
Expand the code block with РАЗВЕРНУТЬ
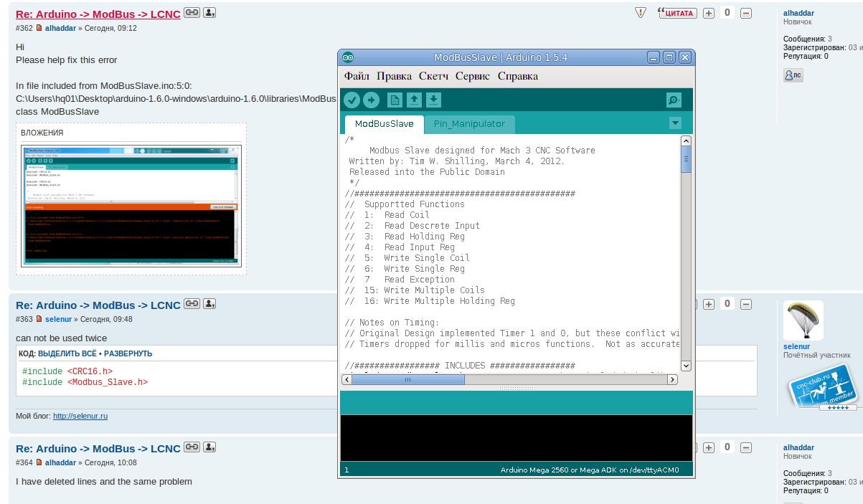pyautogui.click(x=127, y=353)
